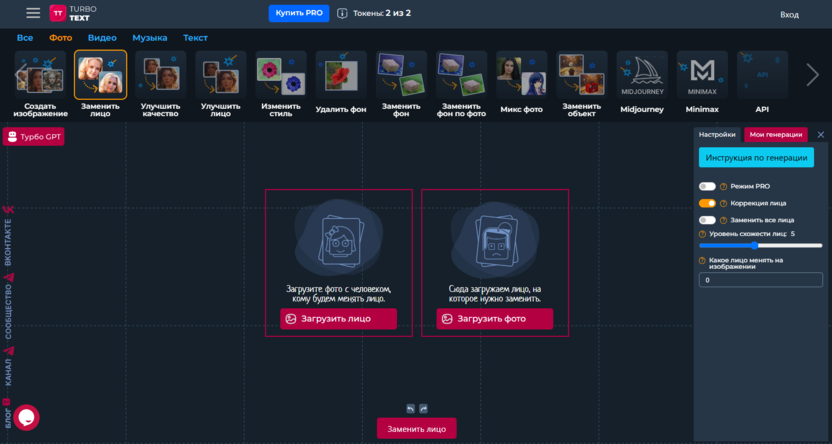Open the Midjourney generator icon

click(x=642, y=76)
